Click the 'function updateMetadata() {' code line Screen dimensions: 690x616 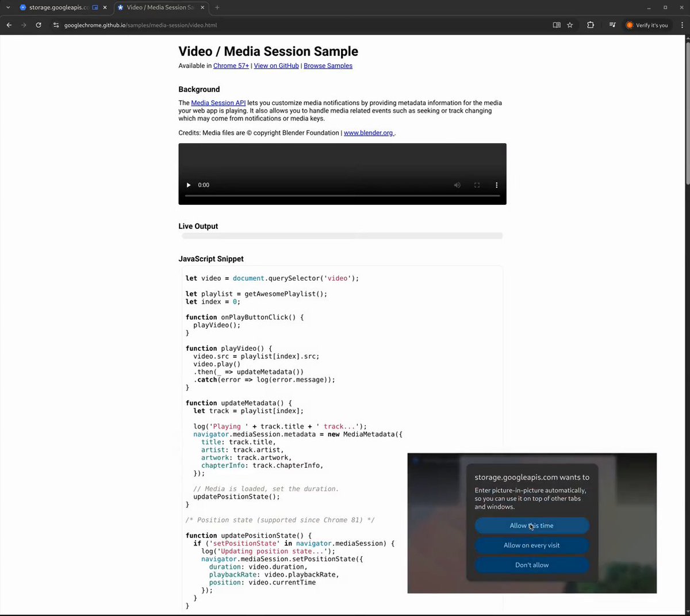pyautogui.click(x=239, y=403)
